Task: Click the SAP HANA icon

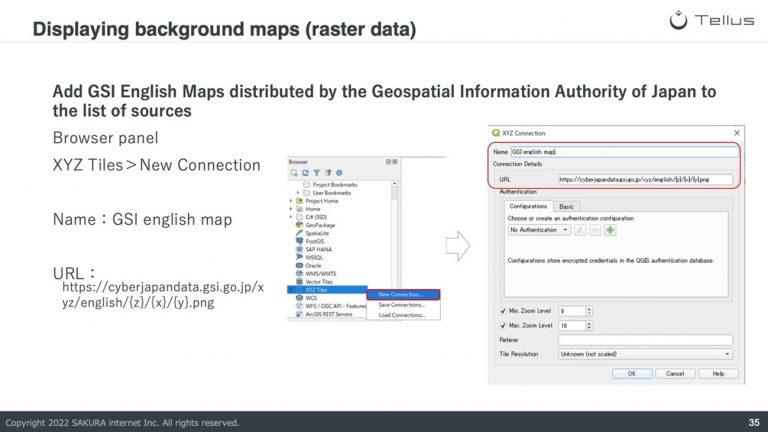Action: click(299, 249)
